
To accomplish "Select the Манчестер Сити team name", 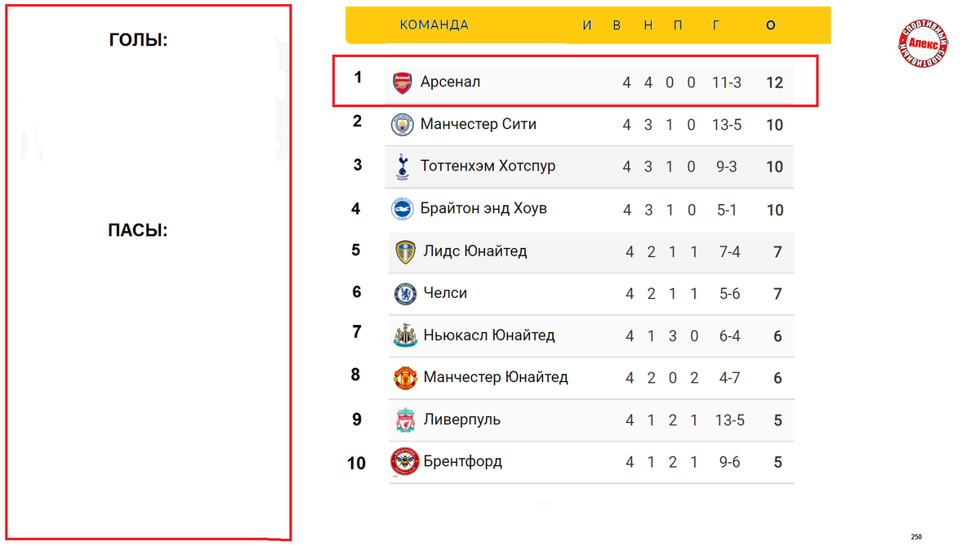I will point(479,124).
